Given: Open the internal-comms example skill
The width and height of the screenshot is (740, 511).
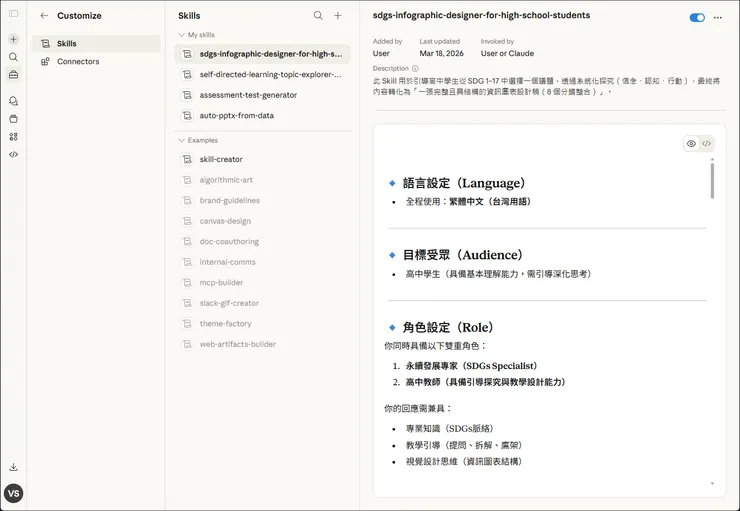Looking at the screenshot, I should (x=262, y=262).
